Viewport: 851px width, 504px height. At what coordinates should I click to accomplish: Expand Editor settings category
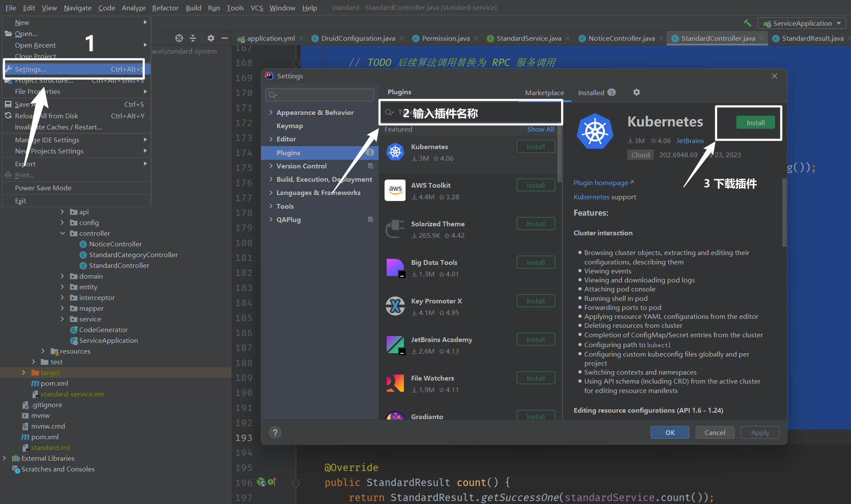click(271, 139)
